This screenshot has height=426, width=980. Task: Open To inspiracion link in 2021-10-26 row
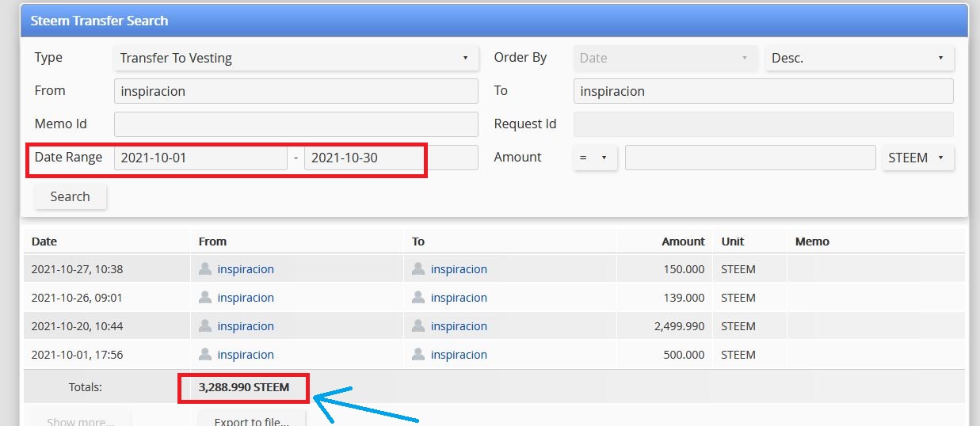(x=459, y=298)
